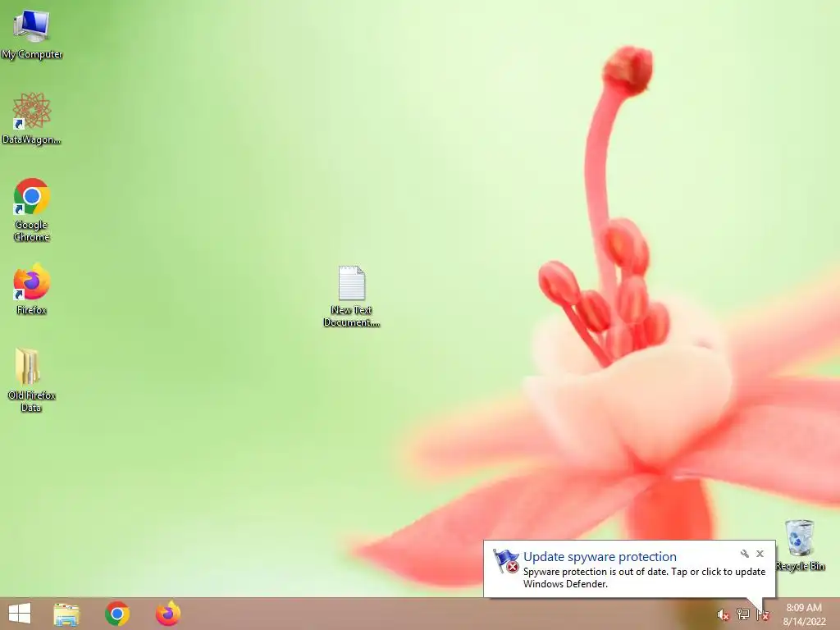The width and height of the screenshot is (840, 630).
Task: Select the Recycle Bin icon
Action: (x=800, y=545)
